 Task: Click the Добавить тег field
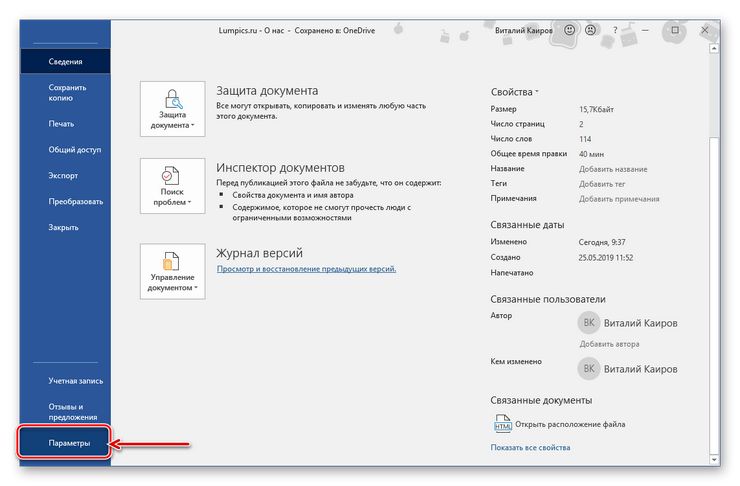602,184
